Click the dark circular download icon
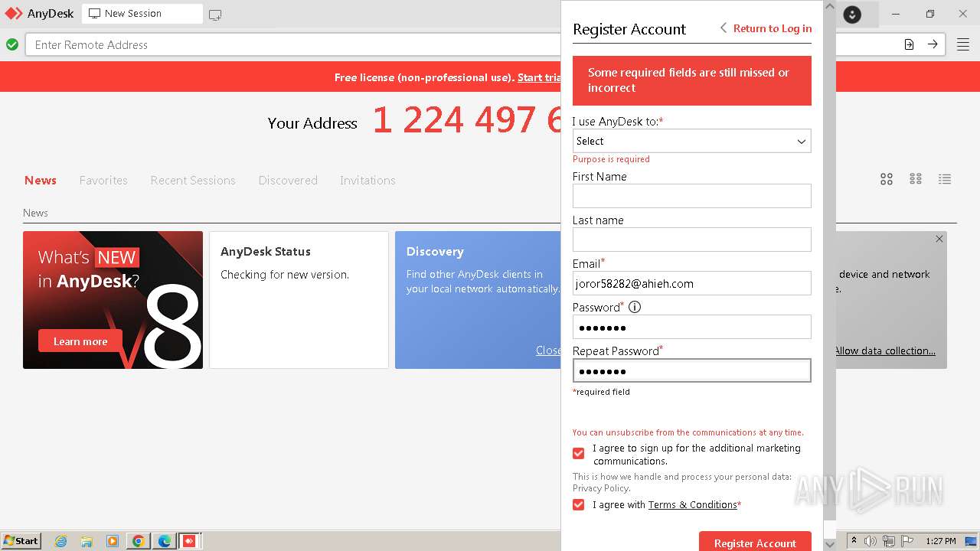980x551 pixels. 852,14
